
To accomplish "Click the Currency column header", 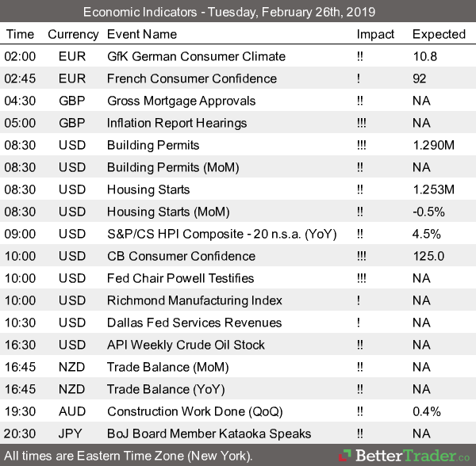I will 73,34.
